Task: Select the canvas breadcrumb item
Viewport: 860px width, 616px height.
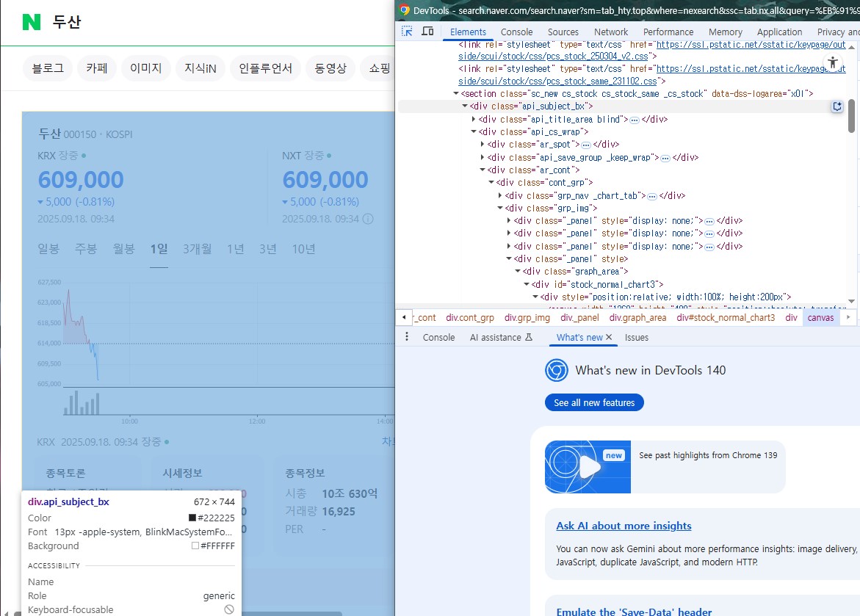Action: [x=820, y=318]
